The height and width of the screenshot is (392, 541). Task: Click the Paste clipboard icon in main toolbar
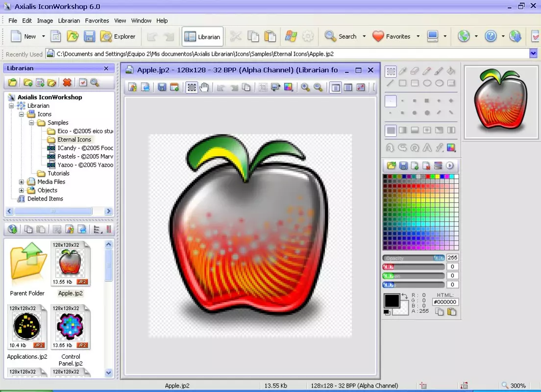click(270, 36)
